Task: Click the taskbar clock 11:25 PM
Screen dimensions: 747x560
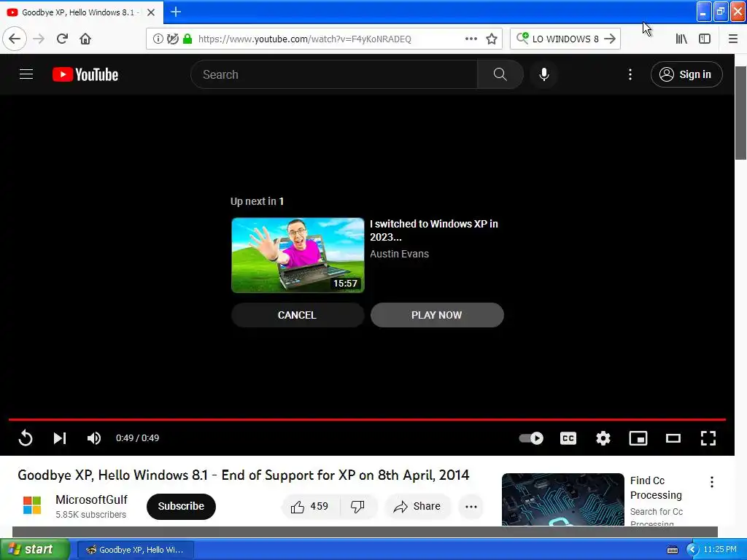Action: pos(720,550)
